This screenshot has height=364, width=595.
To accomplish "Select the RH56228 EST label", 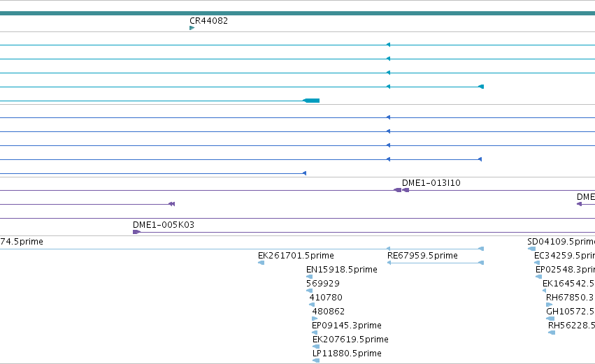I will (x=571, y=326).
